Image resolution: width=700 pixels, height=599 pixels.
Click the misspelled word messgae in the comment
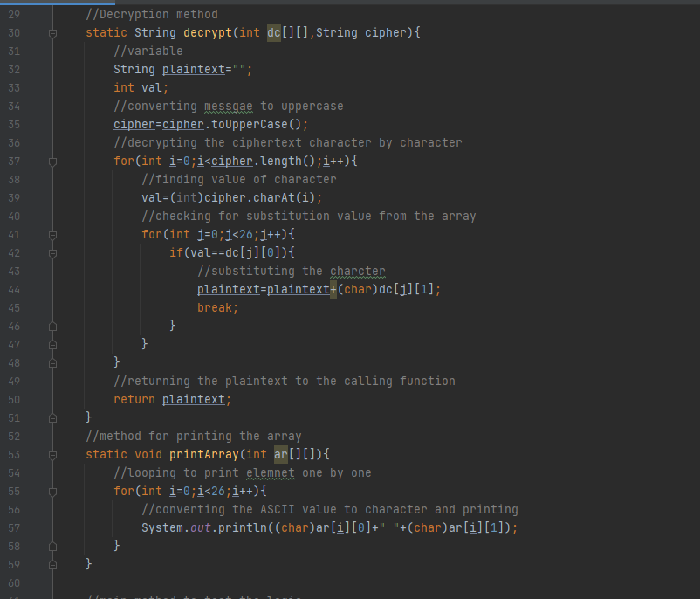tap(228, 106)
